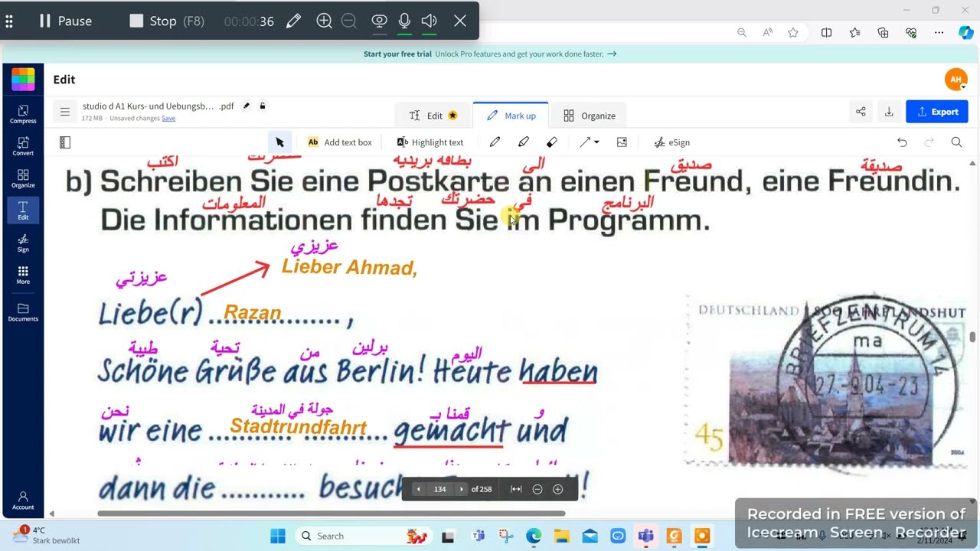Open the browser's Settings and more menu
980x551 pixels.
pyautogui.click(x=939, y=33)
